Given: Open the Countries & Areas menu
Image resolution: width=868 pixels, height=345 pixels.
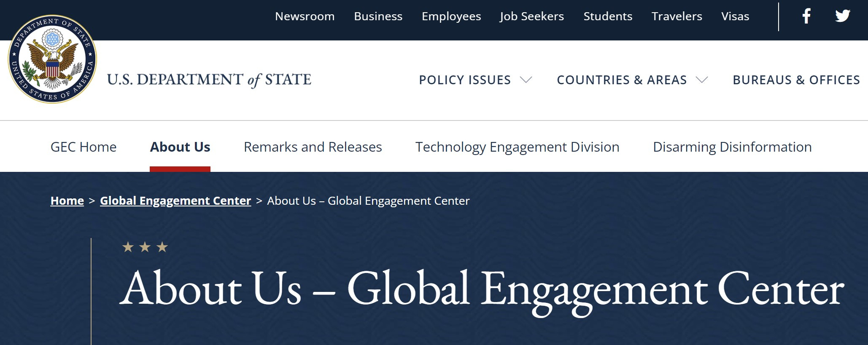Looking at the screenshot, I should 622,80.
